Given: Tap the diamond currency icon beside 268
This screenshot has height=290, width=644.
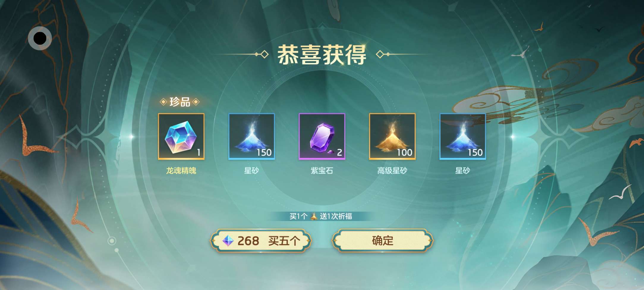Looking at the screenshot, I should click(x=228, y=241).
